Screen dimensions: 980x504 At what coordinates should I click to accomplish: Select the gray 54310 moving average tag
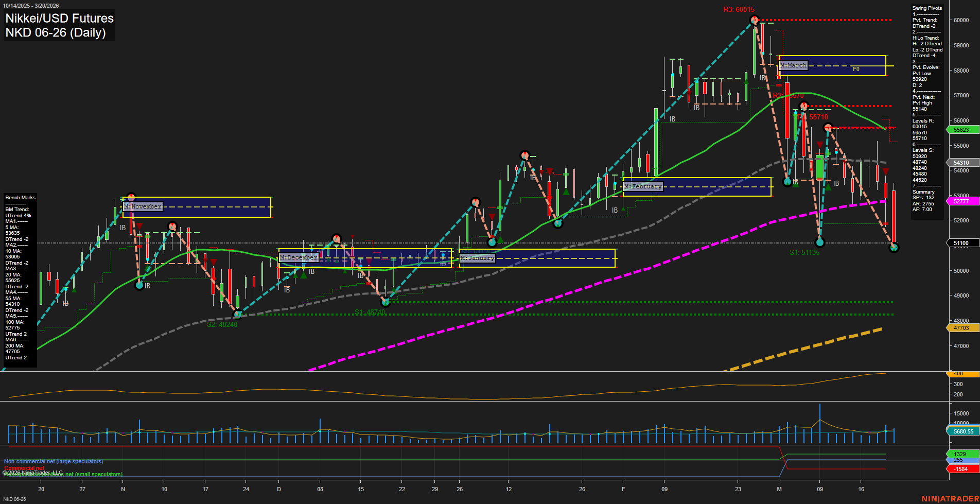(x=960, y=163)
